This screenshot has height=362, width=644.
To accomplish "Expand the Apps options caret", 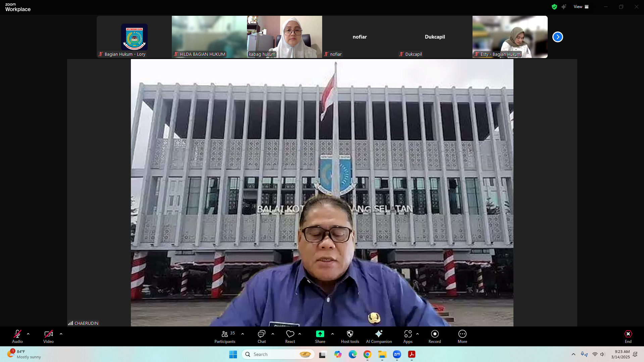I will click(417, 334).
